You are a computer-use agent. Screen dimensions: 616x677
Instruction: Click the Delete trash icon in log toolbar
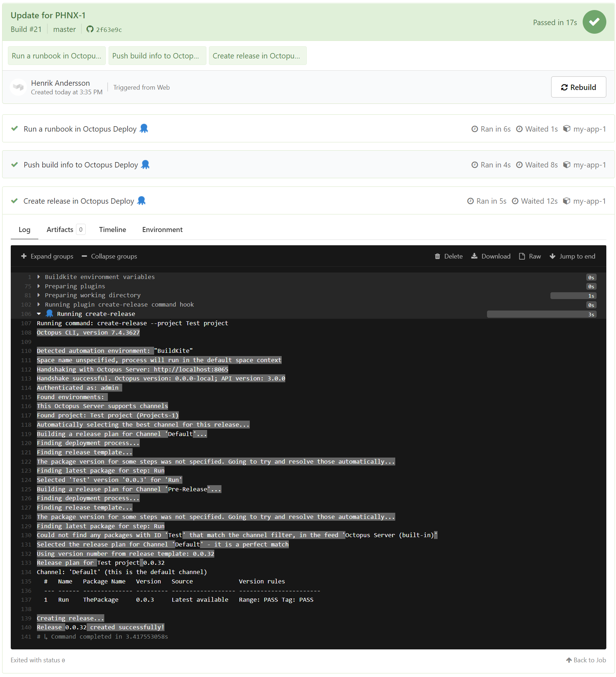click(437, 256)
